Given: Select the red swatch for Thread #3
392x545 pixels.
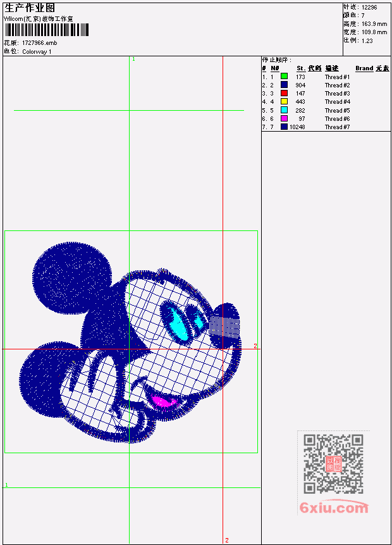Looking at the screenshot, I should (x=284, y=93).
